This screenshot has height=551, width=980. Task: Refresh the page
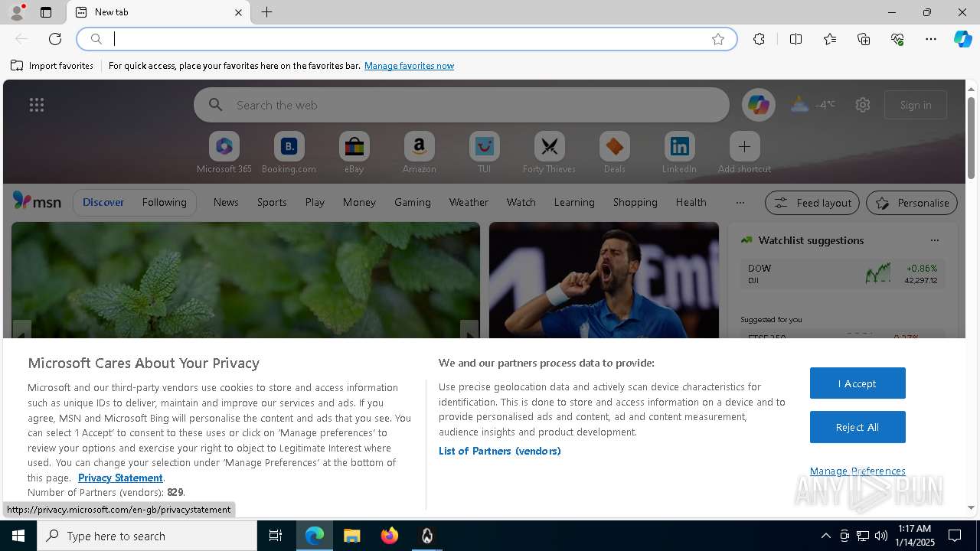[55, 39]
